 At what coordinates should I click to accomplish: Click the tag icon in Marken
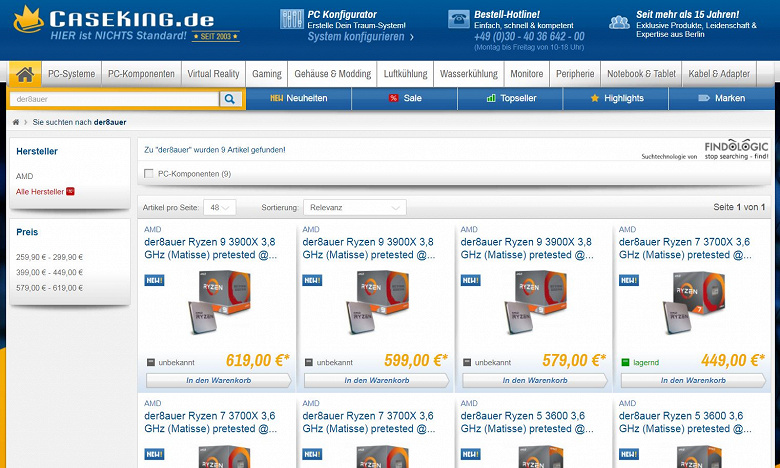[x=704, y=98]
